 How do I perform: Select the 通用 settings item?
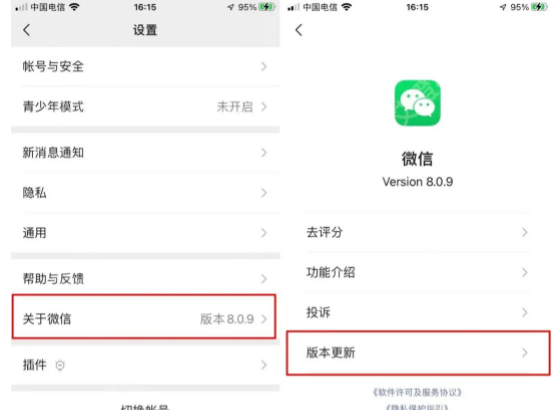146,233
